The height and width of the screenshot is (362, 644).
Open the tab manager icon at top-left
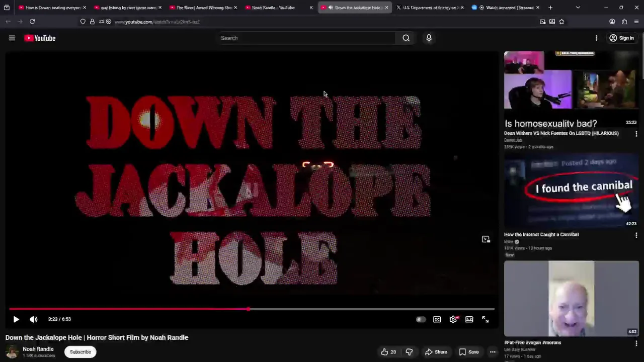7,8
